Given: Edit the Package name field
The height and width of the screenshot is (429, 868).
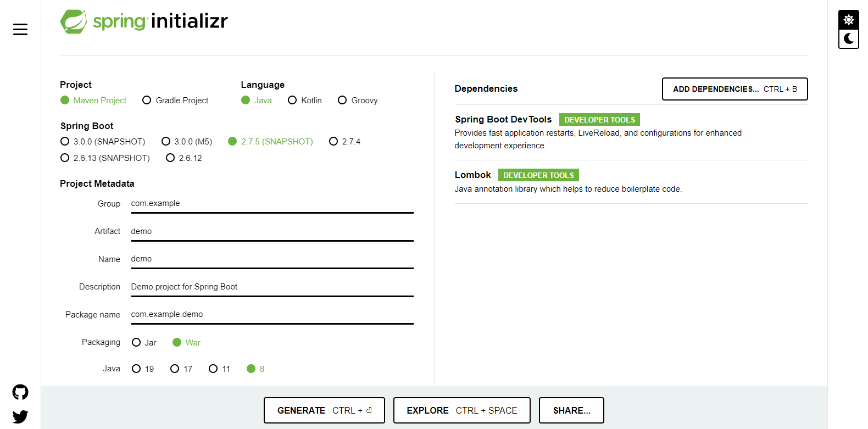Looking at the screenshot, I should click(x=272, y=315).
